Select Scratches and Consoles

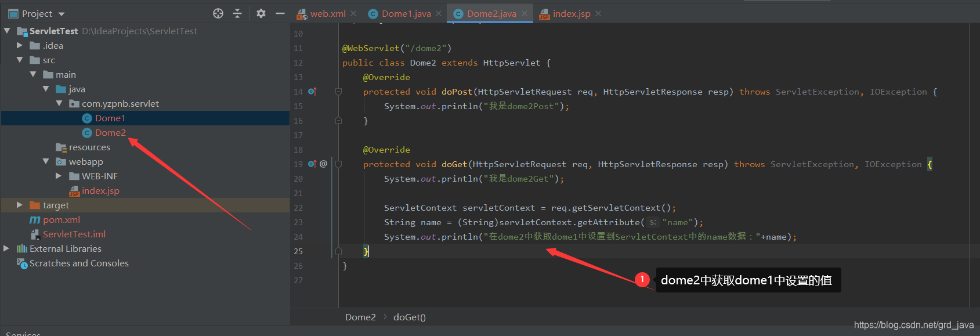79,263
